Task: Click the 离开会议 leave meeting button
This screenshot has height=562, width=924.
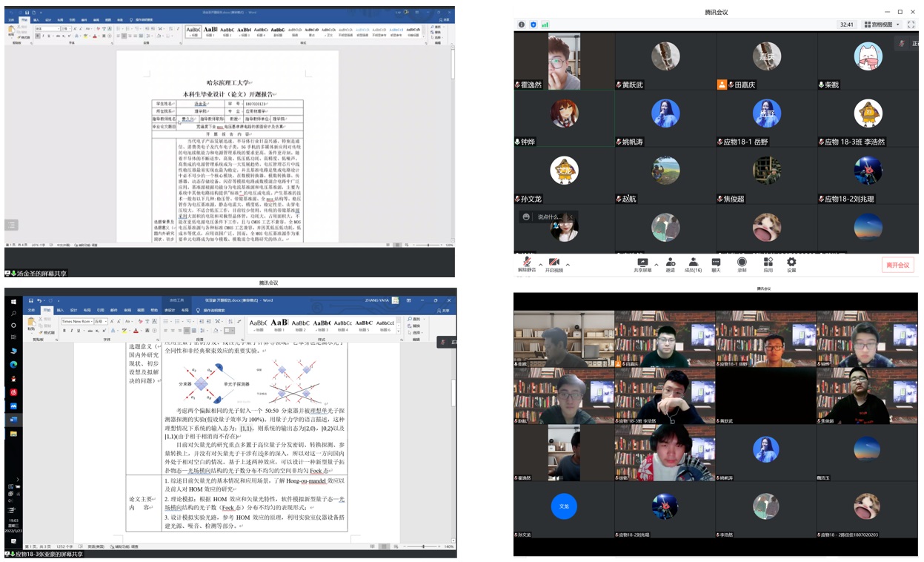Action: 898,265
